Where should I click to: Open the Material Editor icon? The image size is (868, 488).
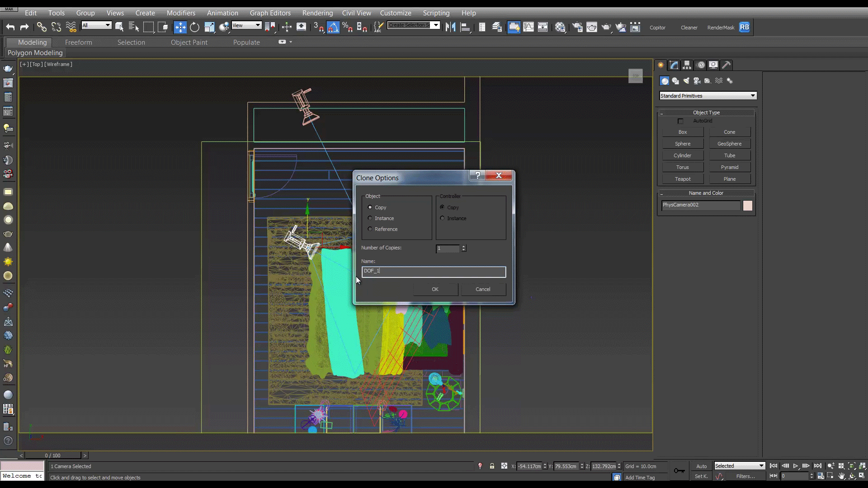pyautogui.click(x=560, y=27)
